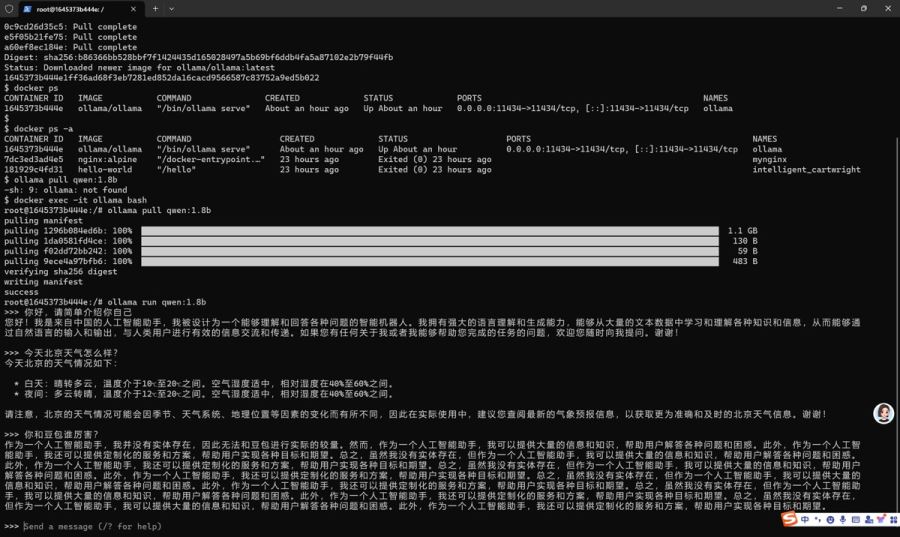900x537 pixels.
Task: Open the IME soft keyboard icon
Action: click(x=856, y=519)
